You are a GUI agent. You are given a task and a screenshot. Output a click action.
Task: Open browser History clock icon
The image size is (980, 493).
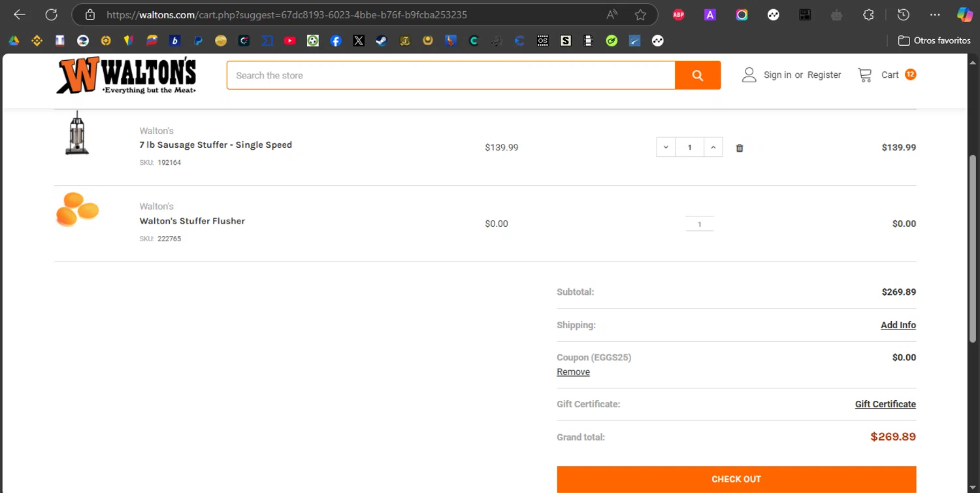pyautogui.click(x=904, y=14)
